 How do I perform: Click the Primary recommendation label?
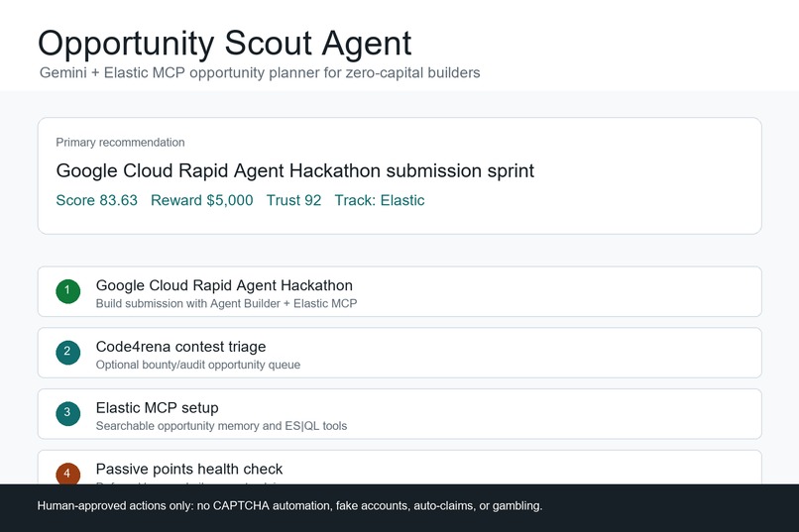(120, 143)
